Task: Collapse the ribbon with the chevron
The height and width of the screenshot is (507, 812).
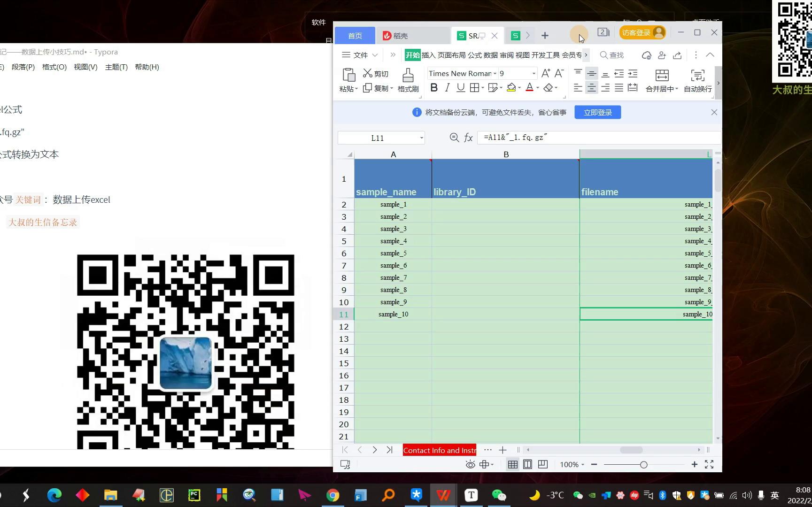Action: tap(710, 55)
